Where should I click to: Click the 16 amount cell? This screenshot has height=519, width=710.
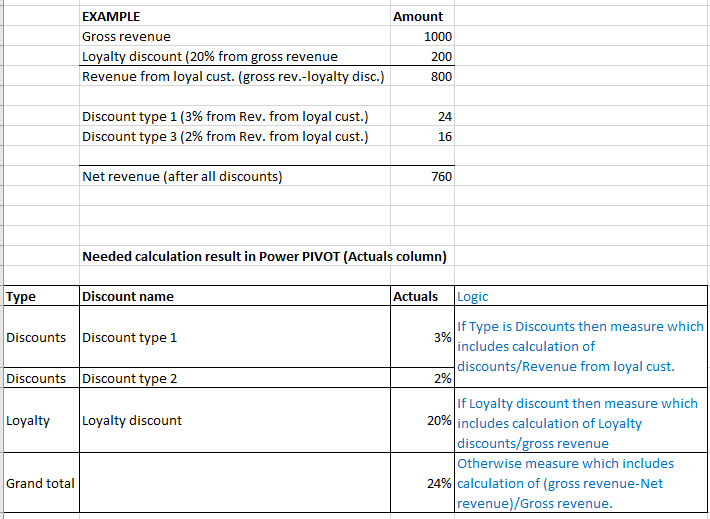tap(422, 136)
